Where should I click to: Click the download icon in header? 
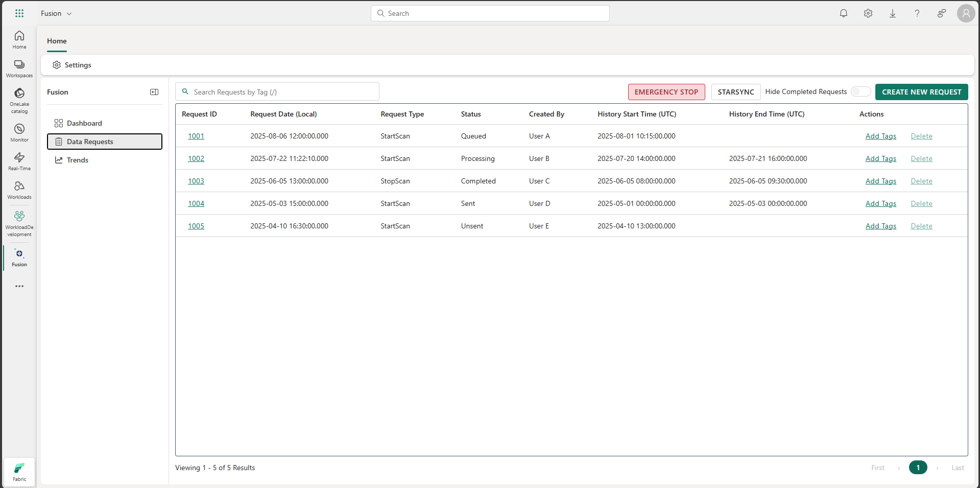(x=893, y=13)
